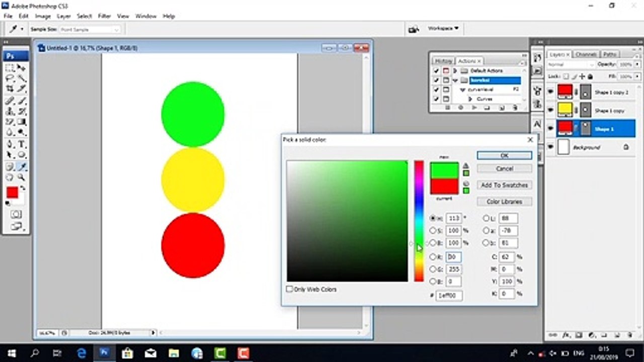Select the Hand tool
644x362 pixels.
pos(10,177)
